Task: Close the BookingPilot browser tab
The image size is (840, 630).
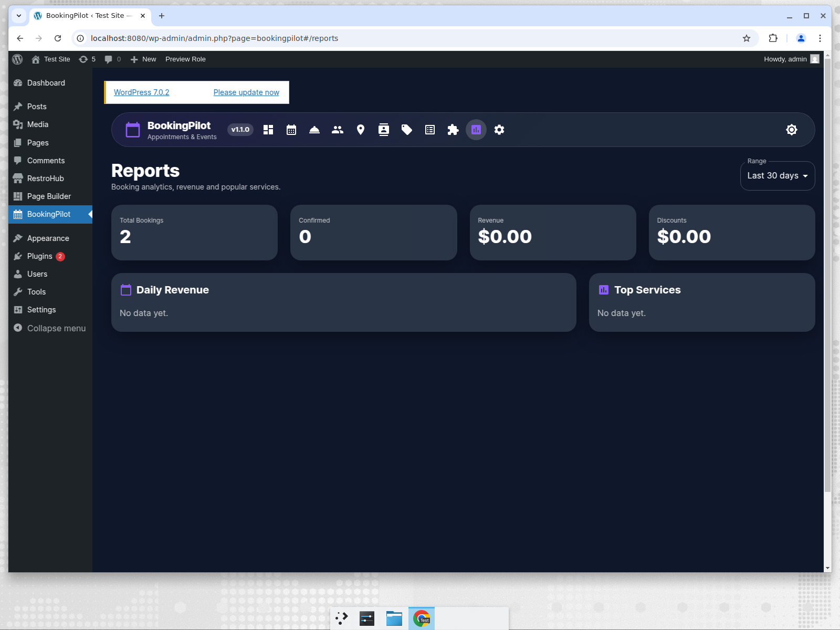Action: coord(143,16)
